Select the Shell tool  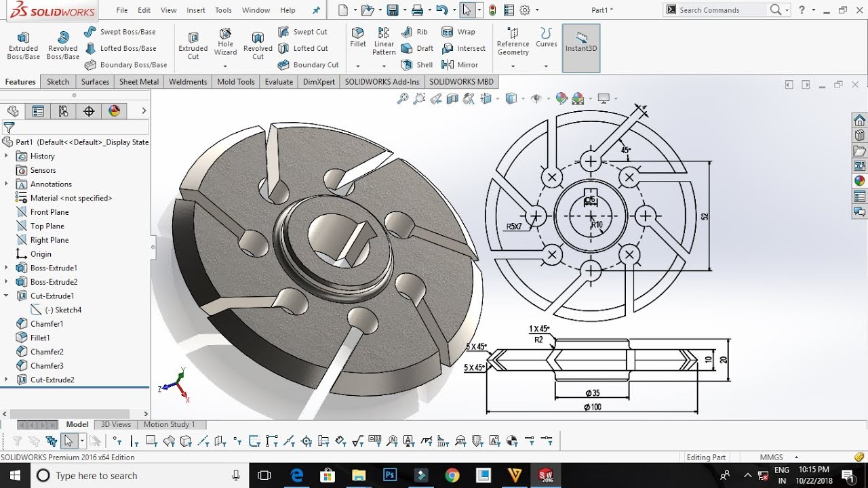click(x=417, y=65)
